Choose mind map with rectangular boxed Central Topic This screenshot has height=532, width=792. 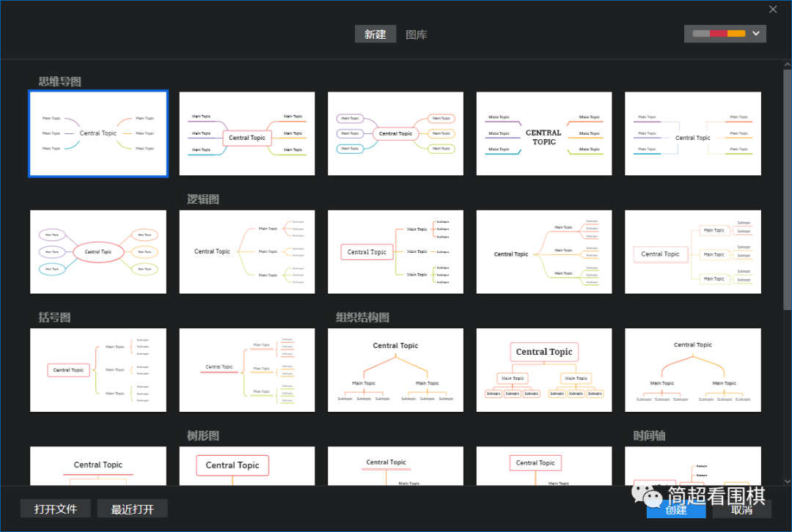pos(247,134)
